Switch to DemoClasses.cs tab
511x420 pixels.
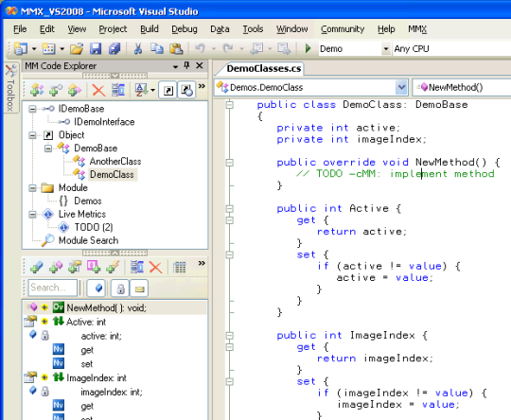click(264, 68)
